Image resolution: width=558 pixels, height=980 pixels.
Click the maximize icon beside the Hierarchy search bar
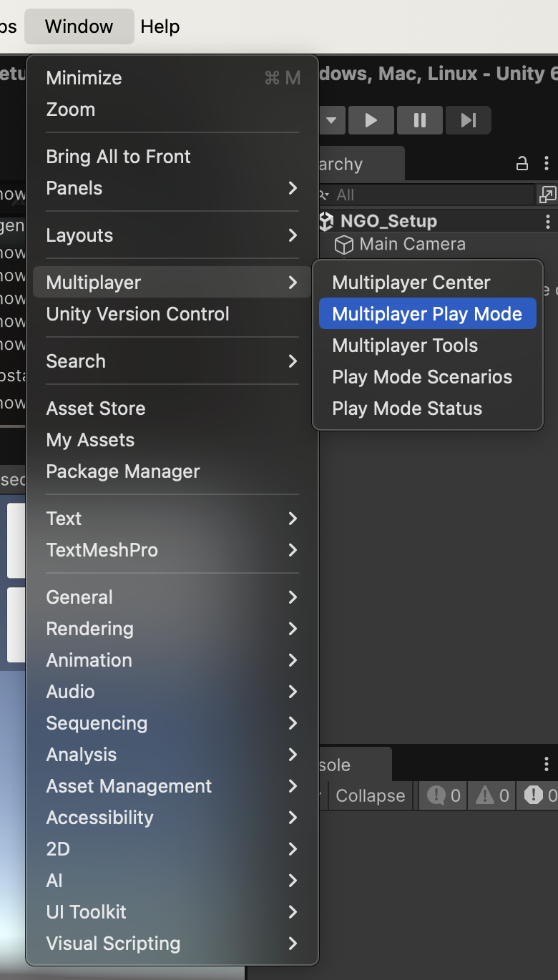click(547, 194)
